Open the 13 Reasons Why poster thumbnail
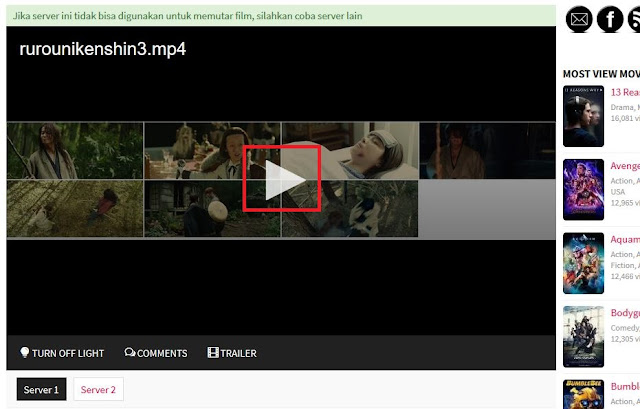The image size is (640, 409). tap(583, 116)
